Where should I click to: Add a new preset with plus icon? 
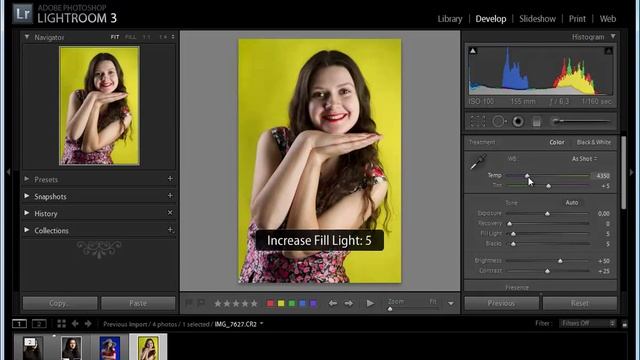[x=170, y=179]
